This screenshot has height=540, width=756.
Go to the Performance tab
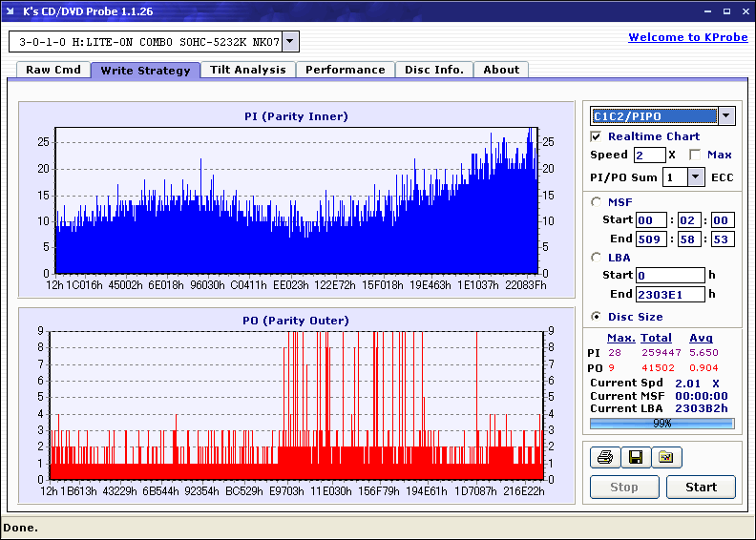(x=345, y=70)
